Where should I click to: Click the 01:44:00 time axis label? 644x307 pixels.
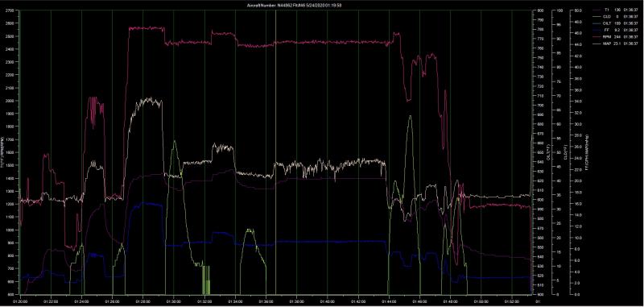click(x=389, y=301)
